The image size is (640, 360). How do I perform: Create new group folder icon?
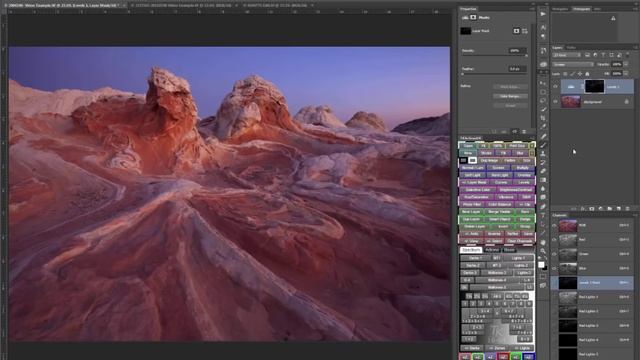point(609,208)
